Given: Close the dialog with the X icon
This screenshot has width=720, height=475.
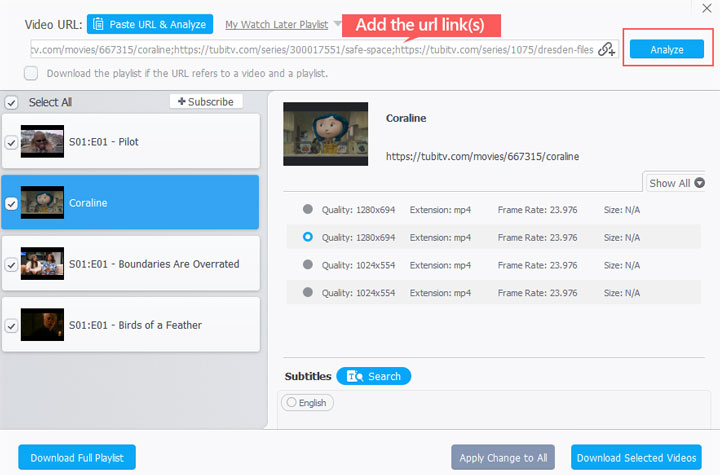Looking at the screenshot, I should point(707,8).
